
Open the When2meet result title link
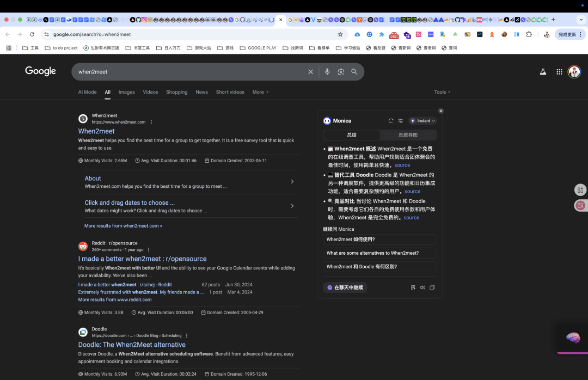coord(96,131)
